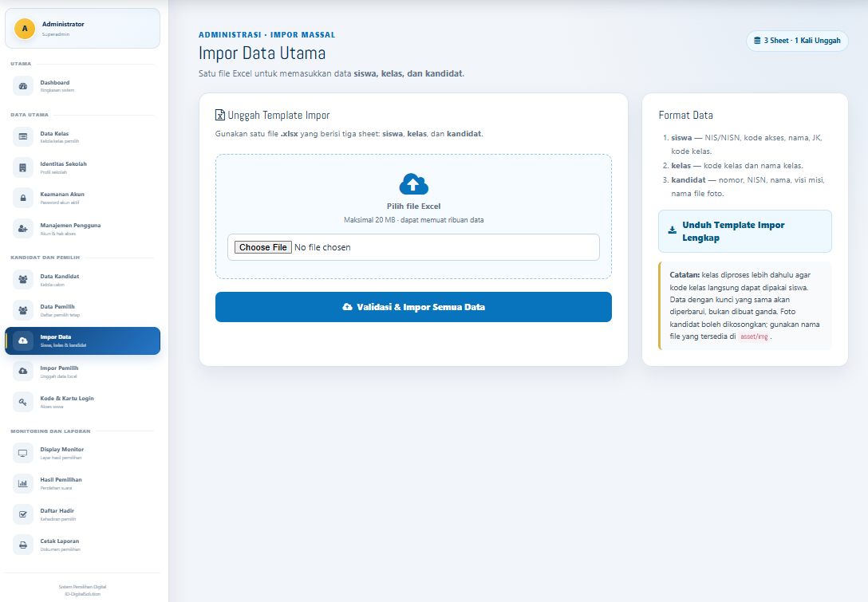Click Validasi & Impor Semua Data button
868x602 pixels.
413,307
